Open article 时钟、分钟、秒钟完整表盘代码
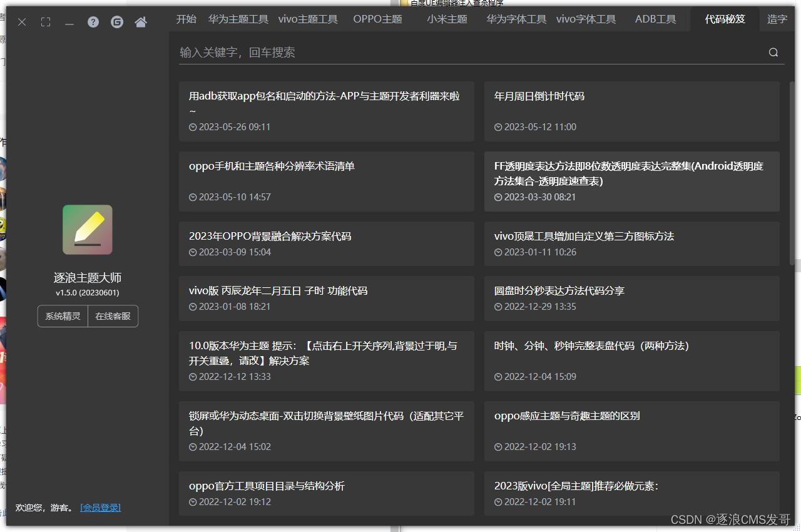801x532 pixels. 632,361
